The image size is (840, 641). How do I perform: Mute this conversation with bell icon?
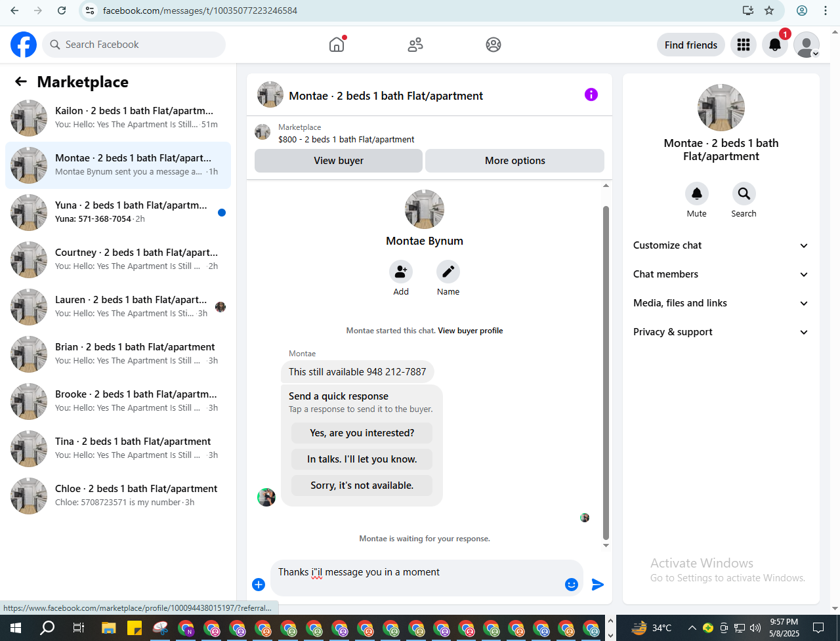697,194
